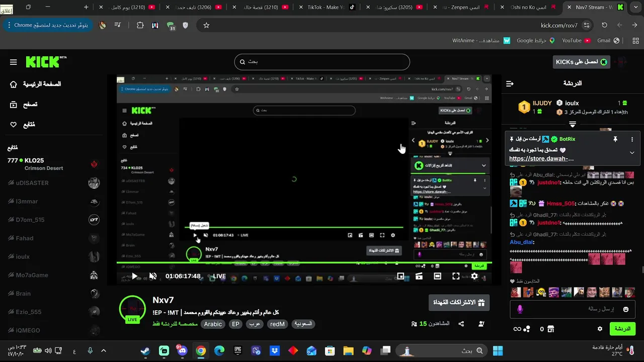Open chat settings gear icon
The image size is (644, 362).
point(600,329)
